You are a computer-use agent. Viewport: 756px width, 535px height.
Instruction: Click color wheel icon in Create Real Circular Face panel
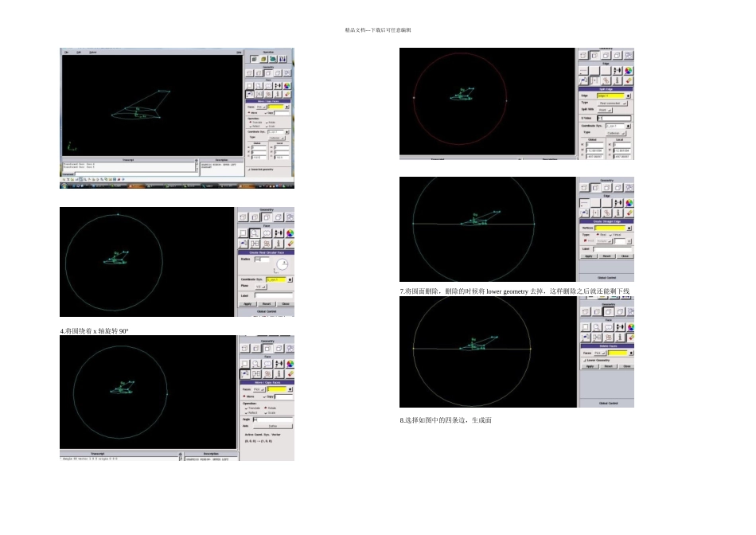click(290, 233)
